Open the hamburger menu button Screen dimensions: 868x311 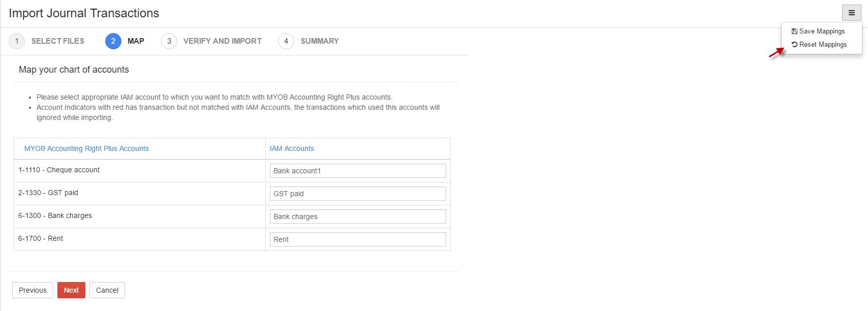click(851, 13)
